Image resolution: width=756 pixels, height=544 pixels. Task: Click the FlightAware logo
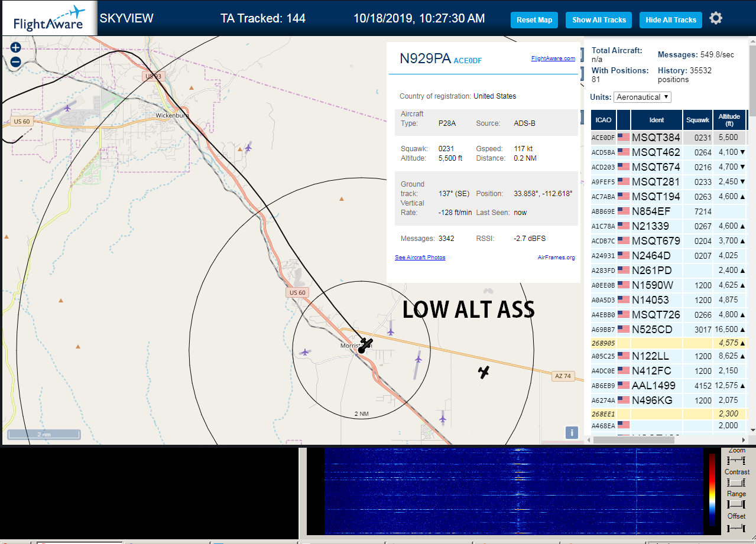pos(48,19)
